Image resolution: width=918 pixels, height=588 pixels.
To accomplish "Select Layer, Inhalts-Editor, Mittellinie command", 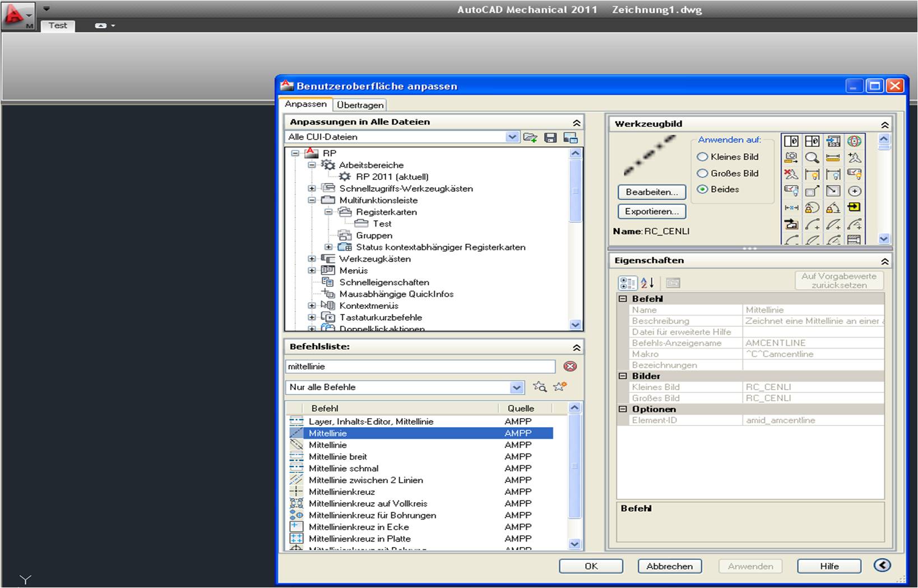I will click(420, 422).
